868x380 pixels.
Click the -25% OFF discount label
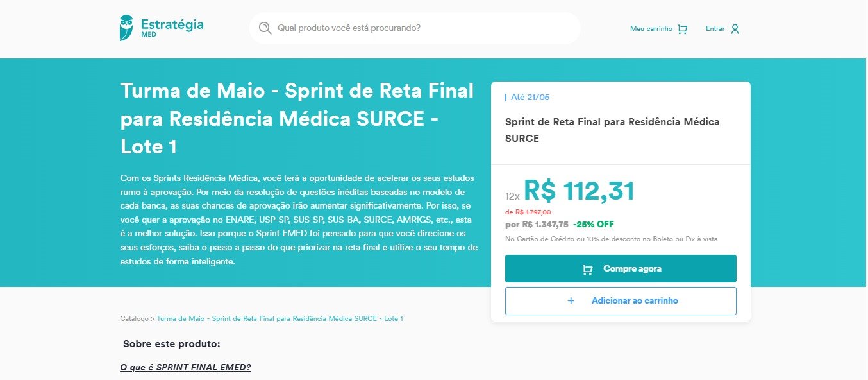tap(594, 225)
